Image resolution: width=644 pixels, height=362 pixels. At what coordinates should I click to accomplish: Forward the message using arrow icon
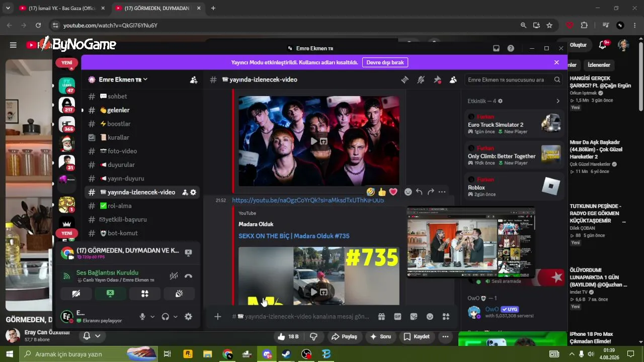[431, 192]
